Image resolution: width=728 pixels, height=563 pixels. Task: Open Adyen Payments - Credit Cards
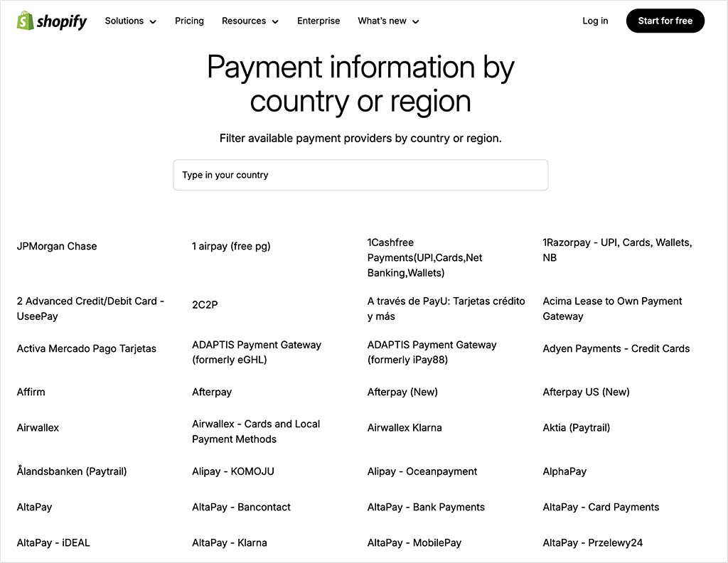616,348
